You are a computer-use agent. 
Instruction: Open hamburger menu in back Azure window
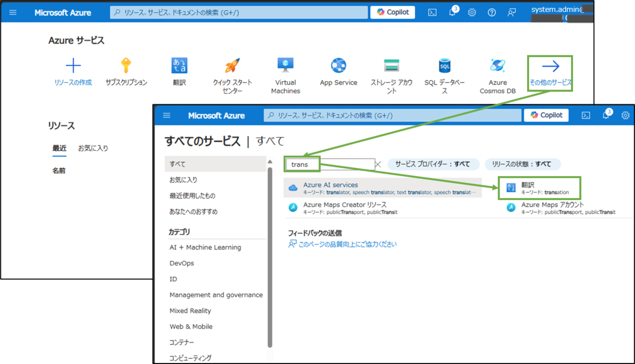tap(13, 13)
